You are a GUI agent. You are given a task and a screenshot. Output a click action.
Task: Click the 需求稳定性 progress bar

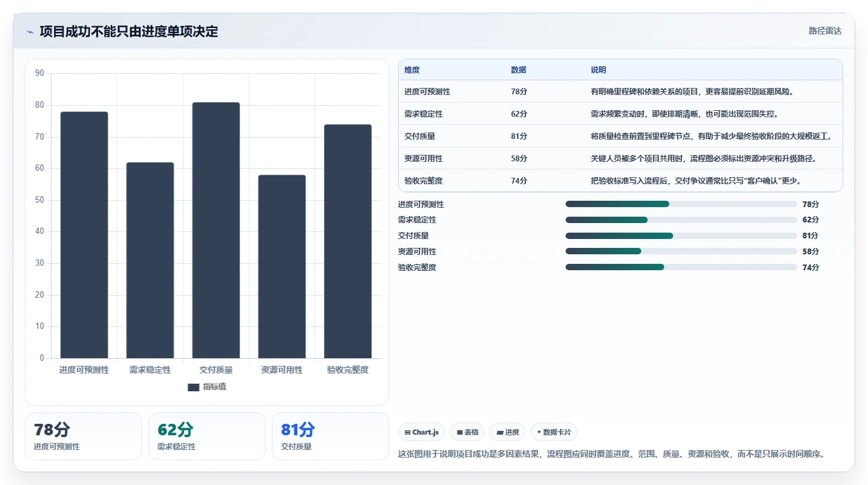681,220
